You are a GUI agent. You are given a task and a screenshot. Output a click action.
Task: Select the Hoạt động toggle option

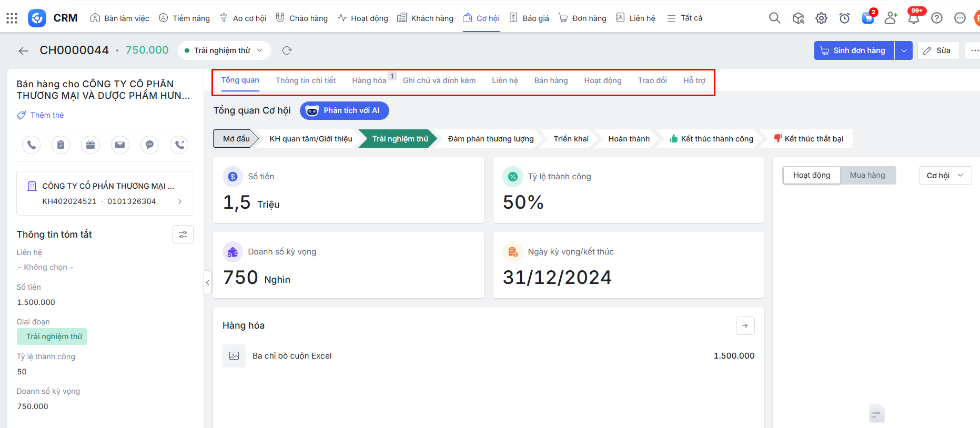(x=811, y=175)
